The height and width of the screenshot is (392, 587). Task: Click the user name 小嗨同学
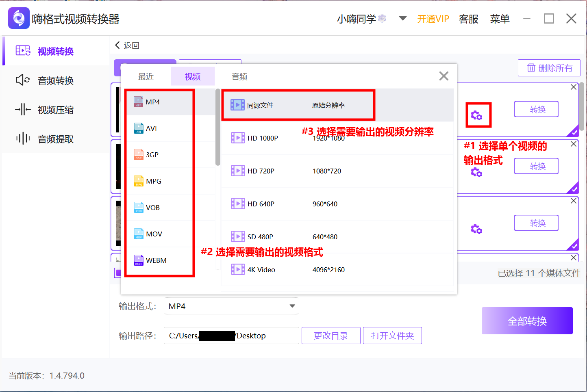pyautogui.click(x=357, y=19)
